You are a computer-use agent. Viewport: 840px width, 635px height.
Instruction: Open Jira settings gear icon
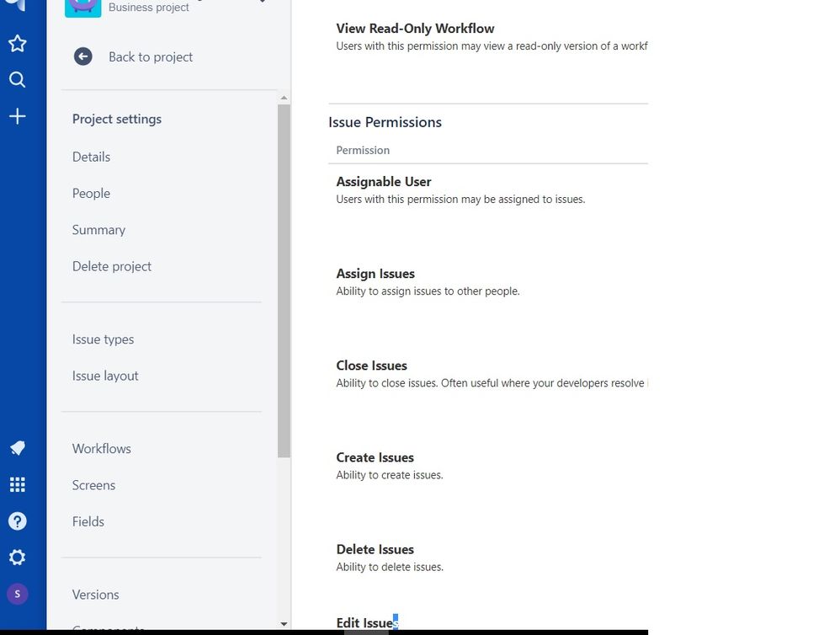coord(17,558)
